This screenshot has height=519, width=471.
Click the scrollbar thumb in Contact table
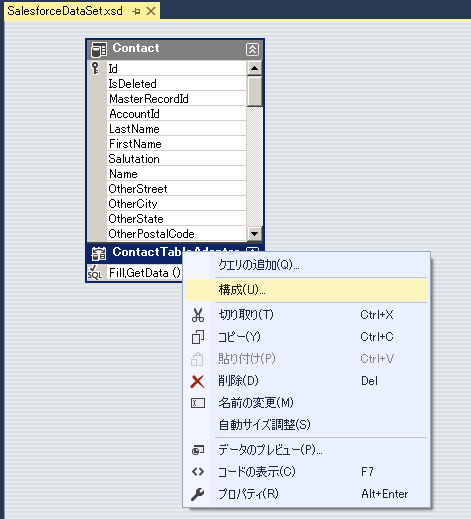255,91
